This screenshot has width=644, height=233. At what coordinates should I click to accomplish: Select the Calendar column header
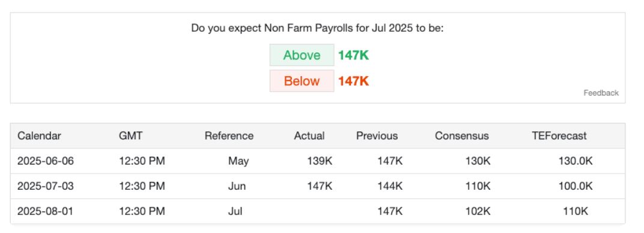click(x=39, y=136)
